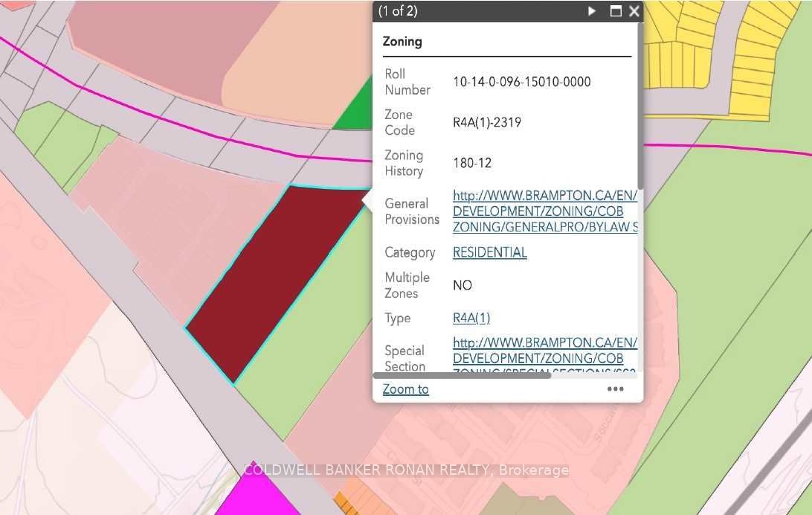Select roll number 10-14-0-096-15010-0000
The image size is (812, 515).
(x=522, y=82)
